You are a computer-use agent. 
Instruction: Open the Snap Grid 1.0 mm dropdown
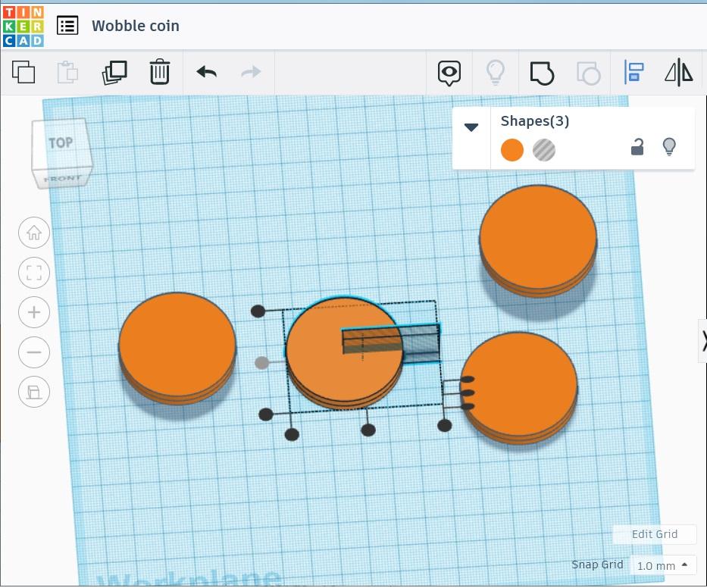(x=663, y=565)
